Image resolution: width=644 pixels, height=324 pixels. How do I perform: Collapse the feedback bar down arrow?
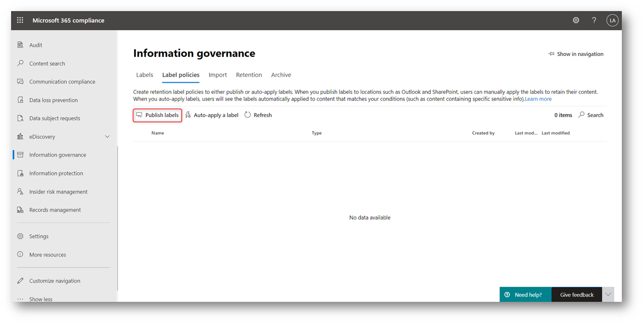click(609, 294)
